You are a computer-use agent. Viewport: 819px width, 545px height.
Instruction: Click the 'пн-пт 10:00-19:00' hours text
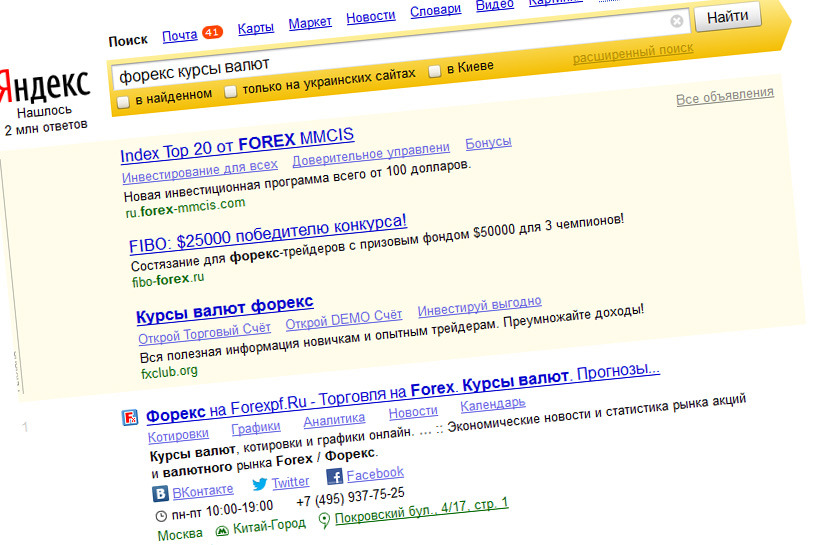[x=222, y=511]
